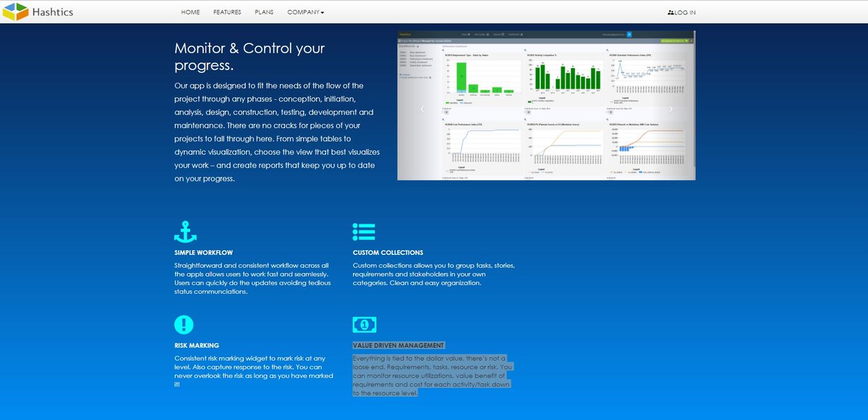The height and width of the screenshot is (420, 868).
Task: Click the list Custom Collections icon
Action: coord(364,231)
